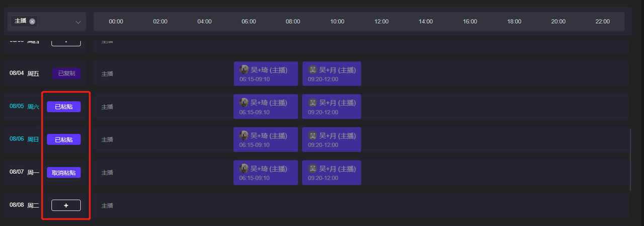This screenshot has width=644, height=226.
Task: Click 吴+琦 avatar on 08/06 row
Action: [244, 136]
